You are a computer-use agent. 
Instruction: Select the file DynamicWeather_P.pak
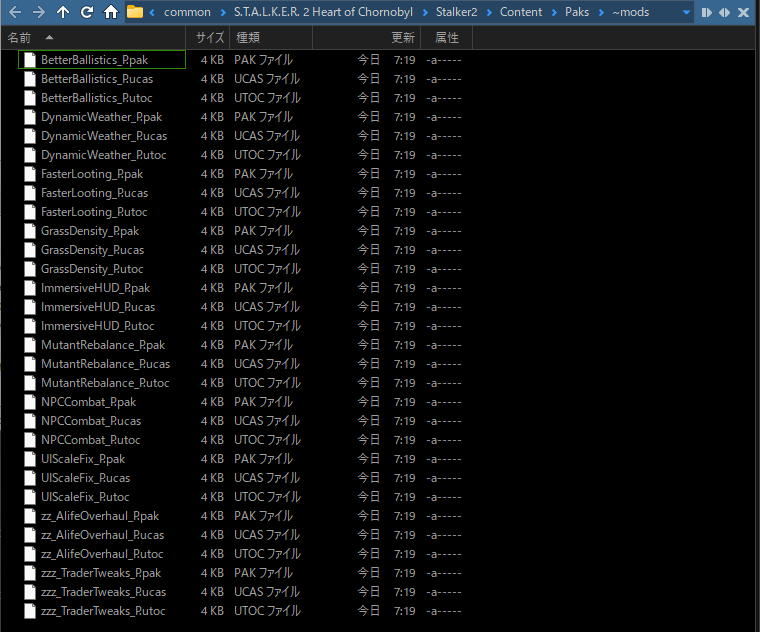[101, 117]
